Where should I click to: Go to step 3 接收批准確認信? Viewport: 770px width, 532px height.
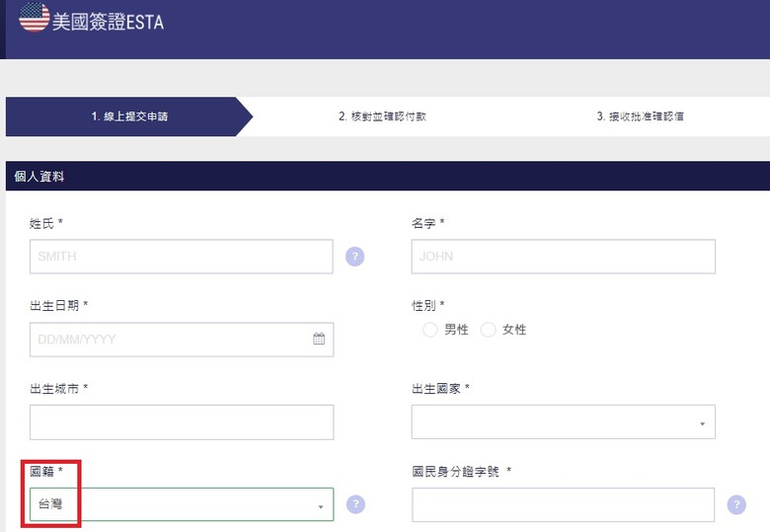[641, 116]
